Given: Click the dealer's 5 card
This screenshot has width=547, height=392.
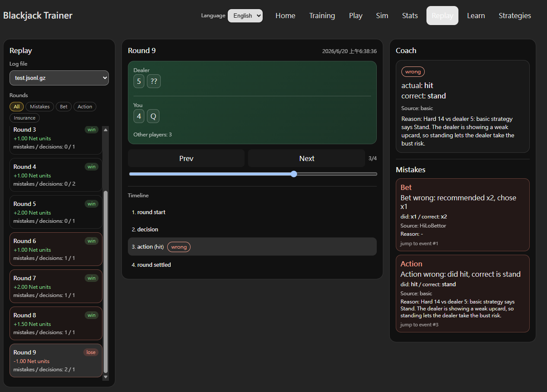Looking at the screenshot, I should click(139, 81).
